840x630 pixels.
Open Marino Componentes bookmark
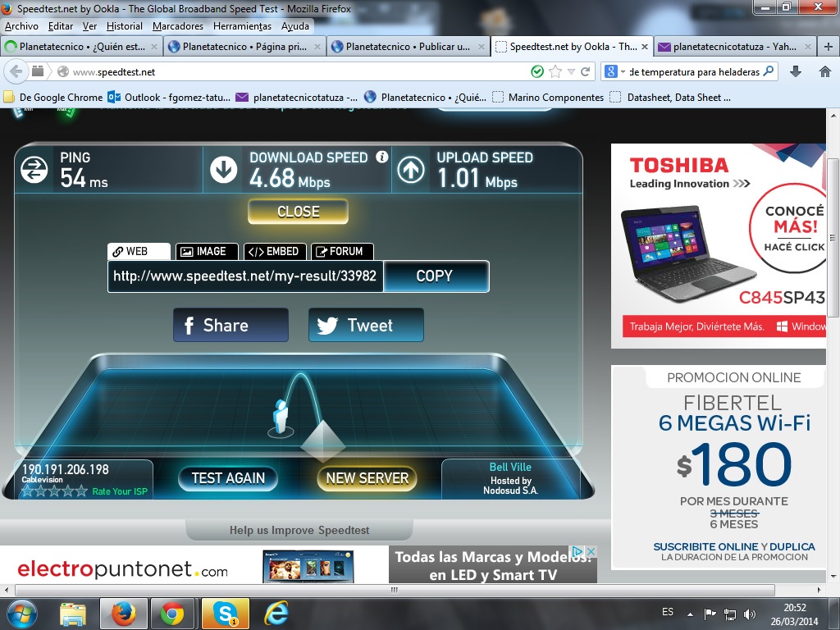pos(550,98)
